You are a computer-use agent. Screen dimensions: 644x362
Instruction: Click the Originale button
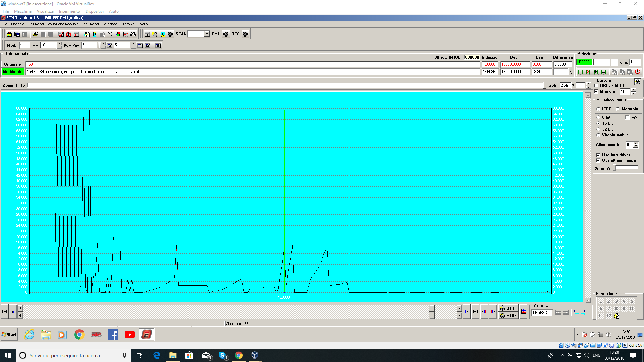(x=12, y=64)
